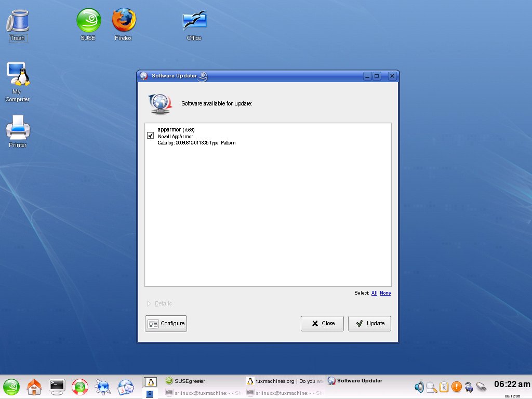532x399 pixels.
Task: Select Software Updater taskbar entry
Action: [x=366, y=381]
